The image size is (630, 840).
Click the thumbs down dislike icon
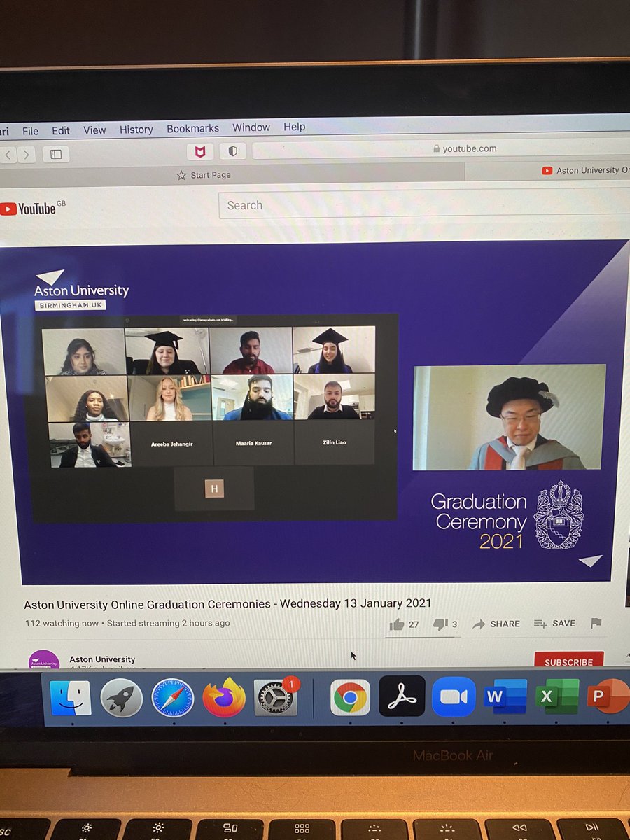pyautogui.click(x=441, y=624)
